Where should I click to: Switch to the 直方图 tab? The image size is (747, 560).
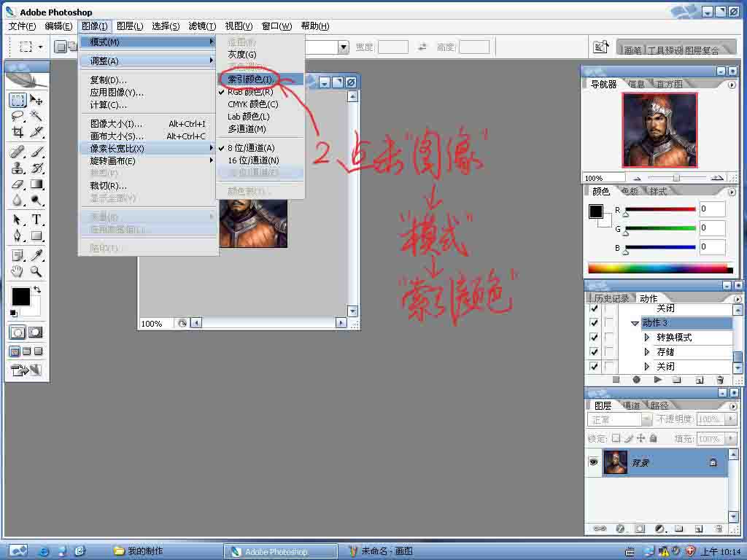670,85
